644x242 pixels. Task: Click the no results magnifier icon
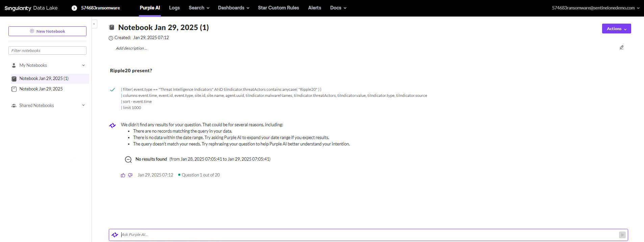(128, 160)
